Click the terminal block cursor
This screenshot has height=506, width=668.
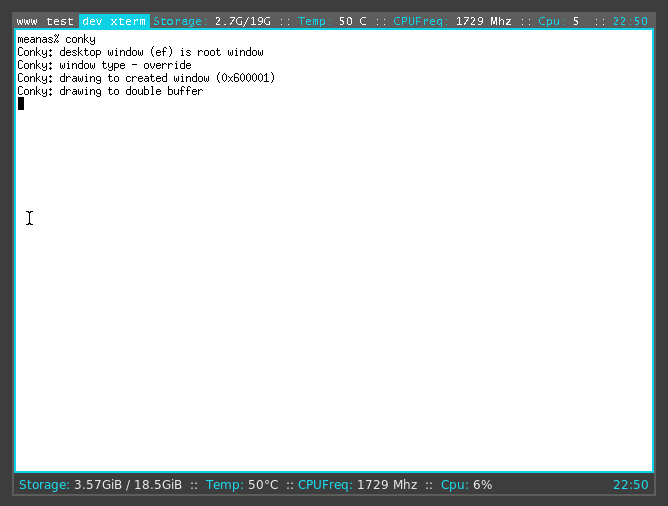pyautogui.click(x=21, y=104)
